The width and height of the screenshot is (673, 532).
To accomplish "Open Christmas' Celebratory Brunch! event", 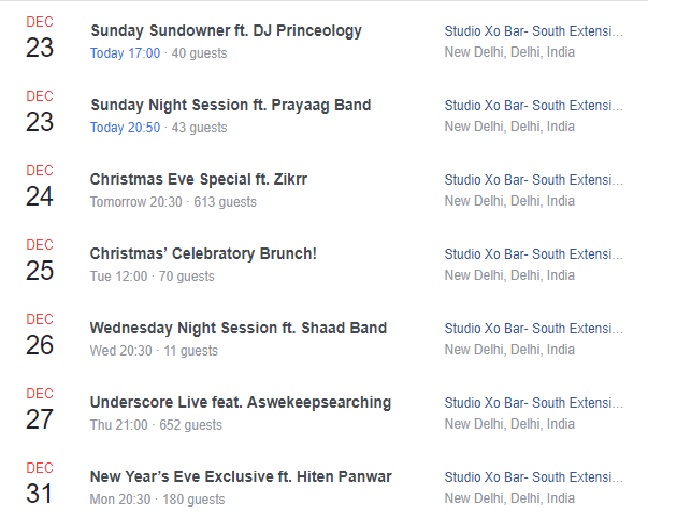I will (x=203, y=254).
